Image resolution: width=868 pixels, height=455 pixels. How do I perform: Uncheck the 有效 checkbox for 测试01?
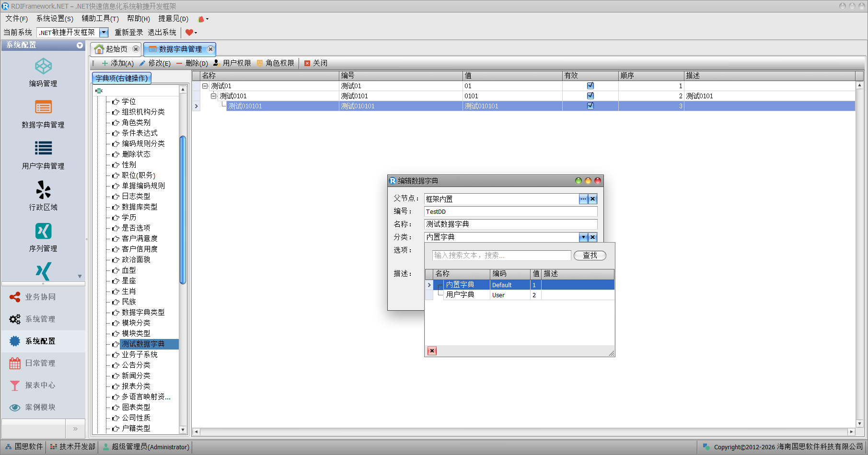point(590,86)
